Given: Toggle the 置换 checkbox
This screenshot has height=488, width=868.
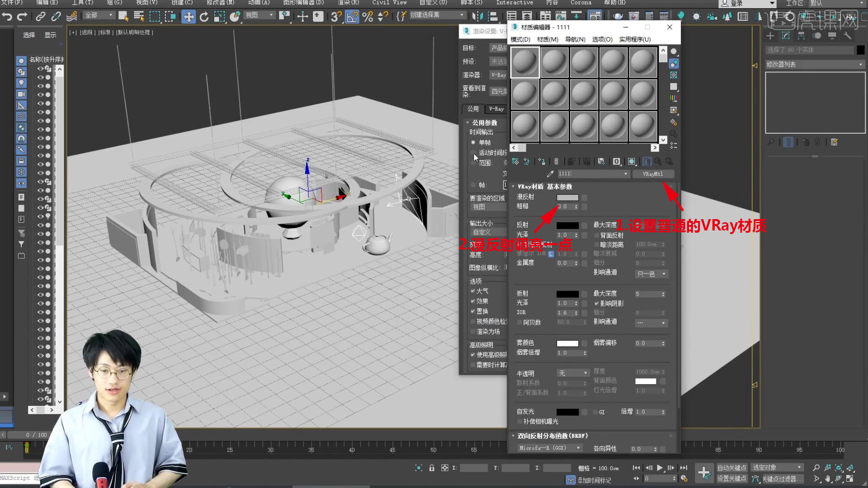Looking at the screenshot, I should pyautogui.click(x=473, y=311).
